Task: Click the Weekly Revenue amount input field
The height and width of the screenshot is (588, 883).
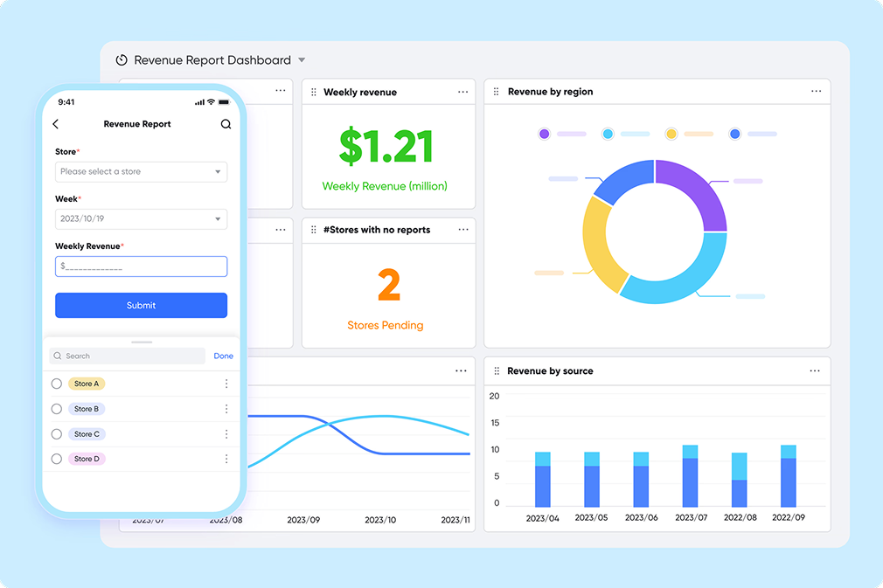Action: 141,266
